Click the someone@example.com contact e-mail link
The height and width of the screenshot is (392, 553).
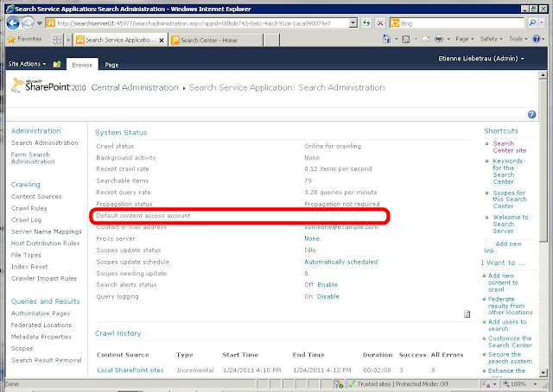coord(341,227)
